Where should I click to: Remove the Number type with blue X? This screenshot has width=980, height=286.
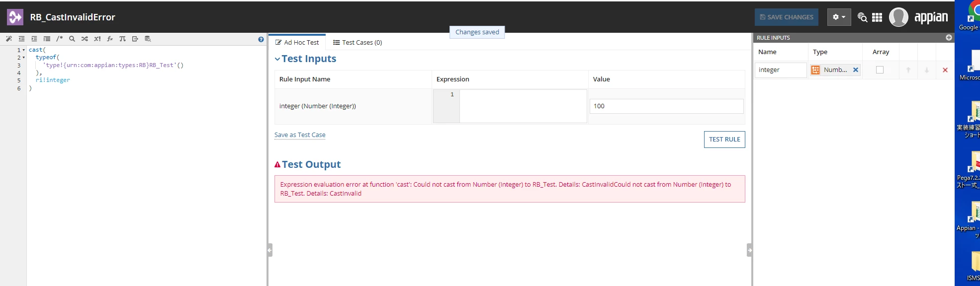tap(856, 70)
